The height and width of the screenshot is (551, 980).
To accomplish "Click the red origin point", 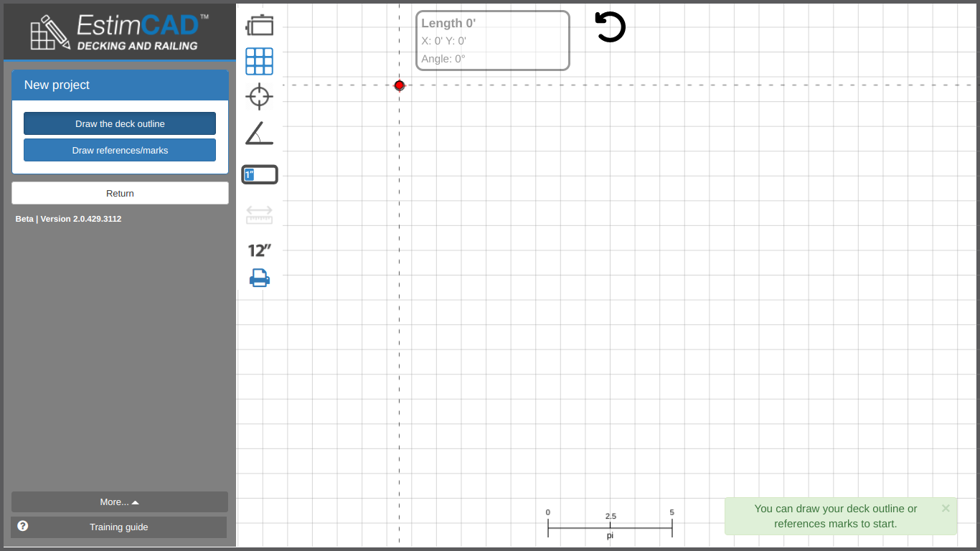I will point(400,85).
